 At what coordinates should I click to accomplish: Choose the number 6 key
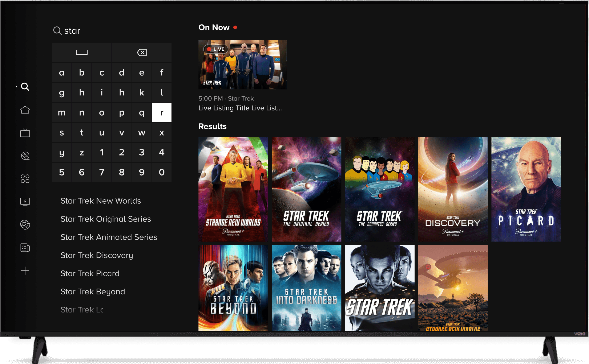pos(82,172)
